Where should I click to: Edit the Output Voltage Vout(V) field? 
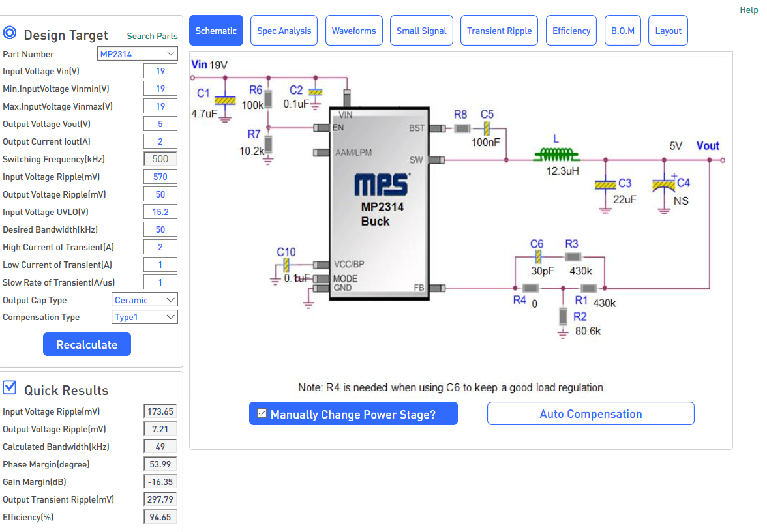pos(160,124)
